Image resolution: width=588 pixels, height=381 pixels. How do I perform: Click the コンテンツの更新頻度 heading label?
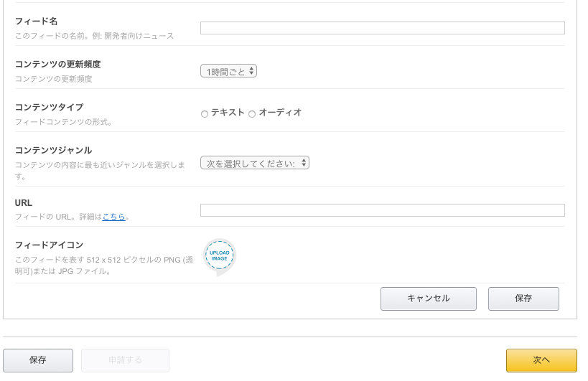57,65
